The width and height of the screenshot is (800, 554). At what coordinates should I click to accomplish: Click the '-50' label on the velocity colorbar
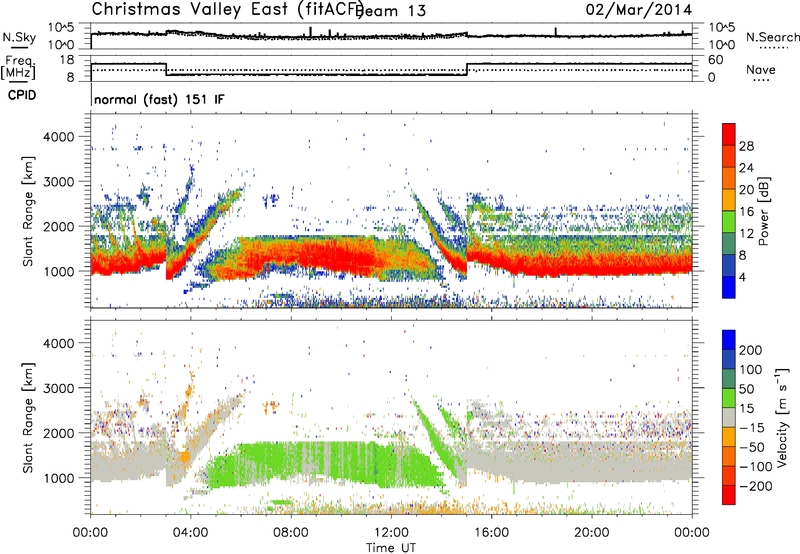coord(752,447)
